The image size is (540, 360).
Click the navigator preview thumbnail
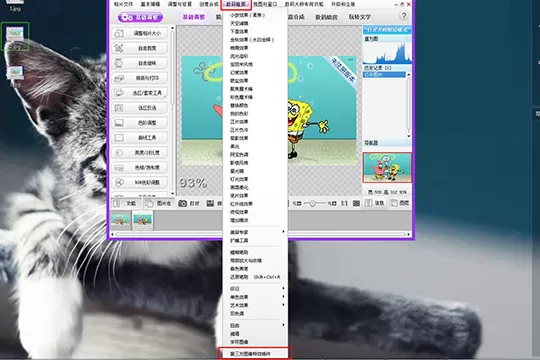pyautogui.click(x=387, y=167)
